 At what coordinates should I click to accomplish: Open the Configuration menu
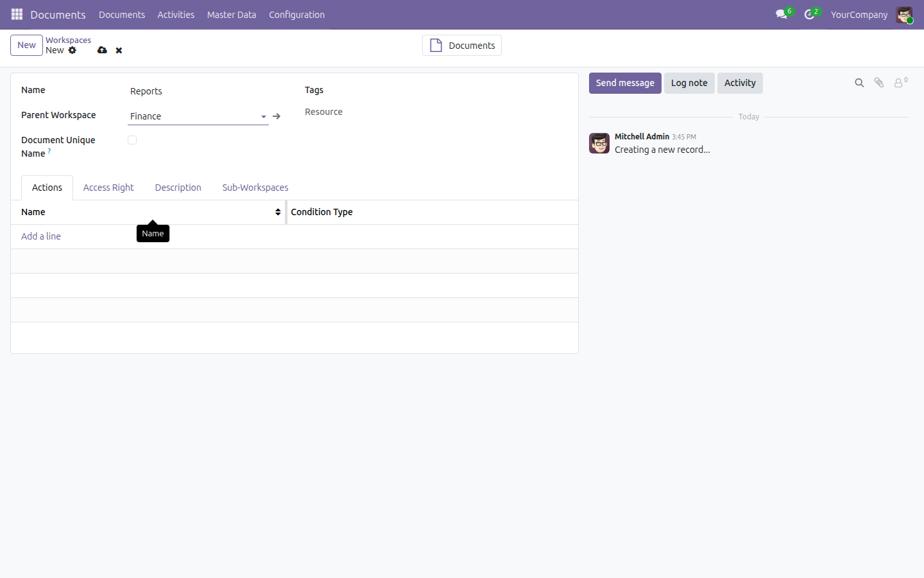click(296, 15)
